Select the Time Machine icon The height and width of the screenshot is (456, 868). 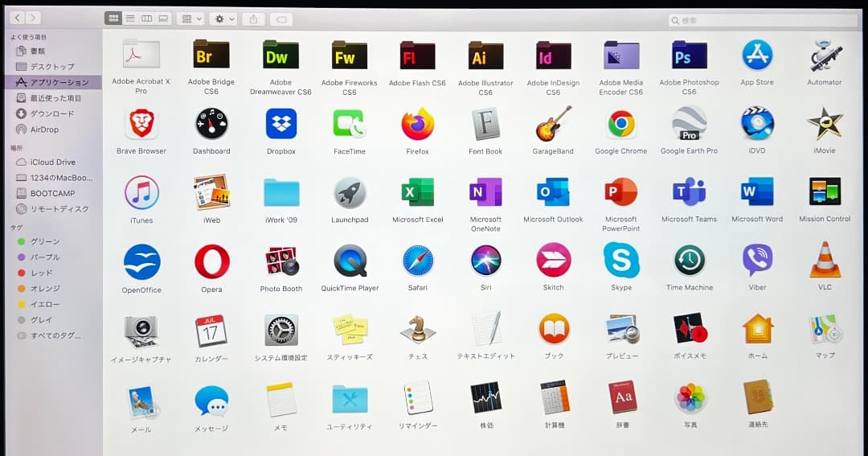coord(689,261)
